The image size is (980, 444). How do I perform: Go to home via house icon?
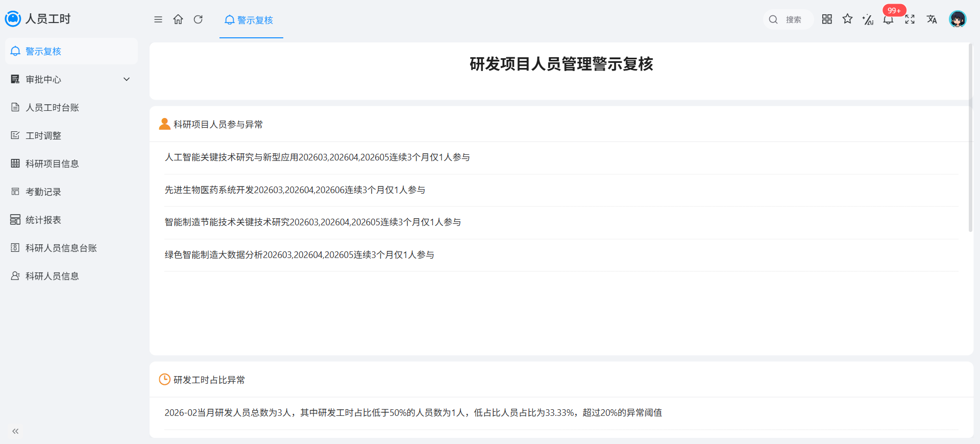(x=178, y=19)
